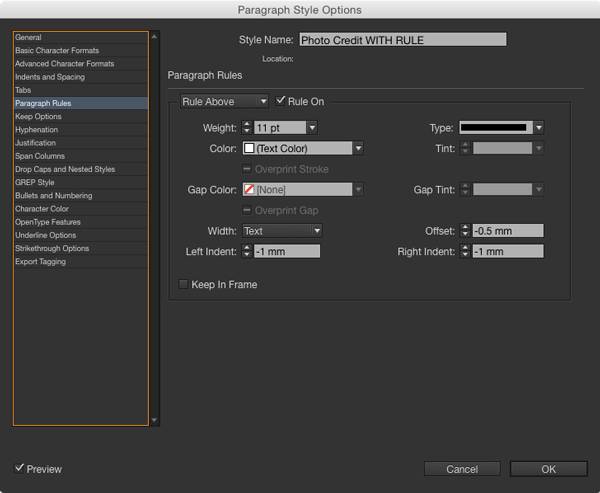Disable the Rule On checkbox
Image resolution: width=600 pixels, height=493 pixels.
coord(280,101)
